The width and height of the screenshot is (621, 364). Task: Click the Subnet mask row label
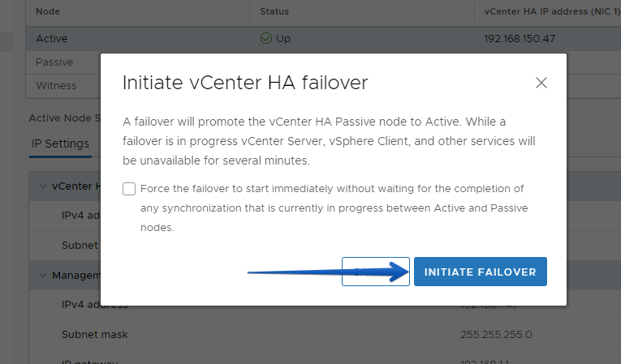click(x=95, y=335)
